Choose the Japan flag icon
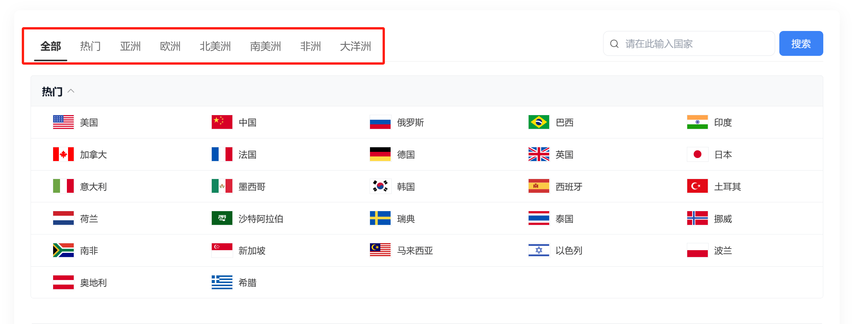 point(698,154)
